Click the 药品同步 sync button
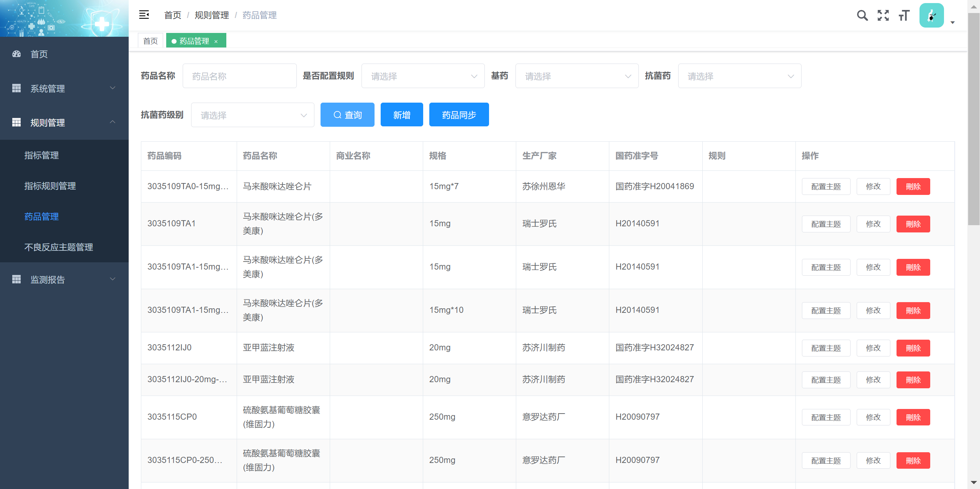Screen dimensions: 980x489 point(459,114)
